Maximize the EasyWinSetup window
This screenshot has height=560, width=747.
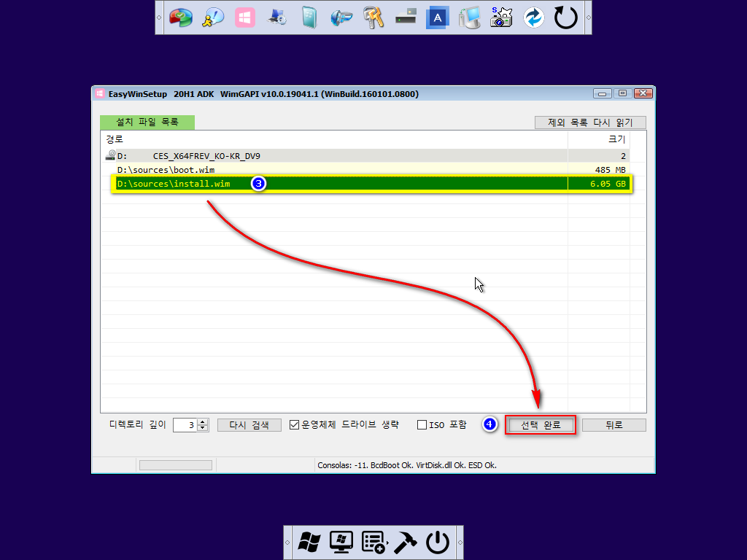(622, 93)
